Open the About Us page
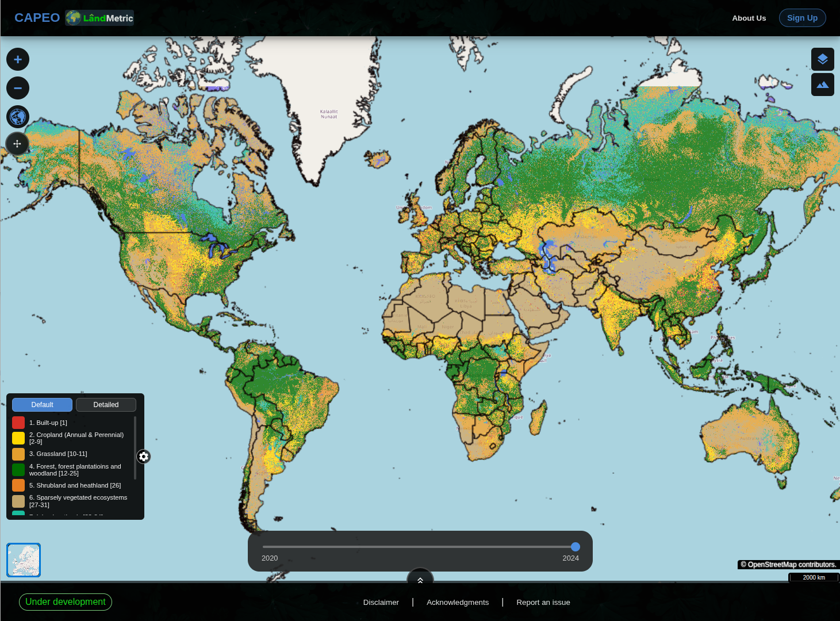This screenshot has height=621, width=840. (x=749, y=18)
